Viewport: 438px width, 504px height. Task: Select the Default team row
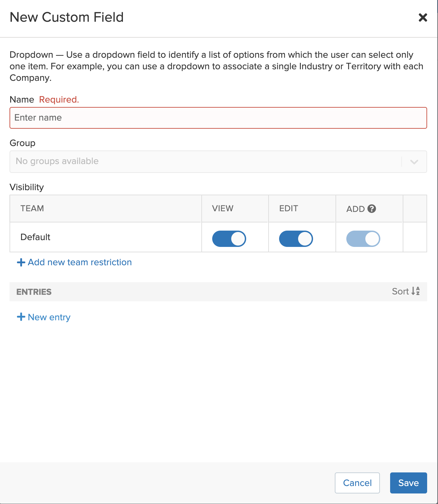(x=35, y=237)
